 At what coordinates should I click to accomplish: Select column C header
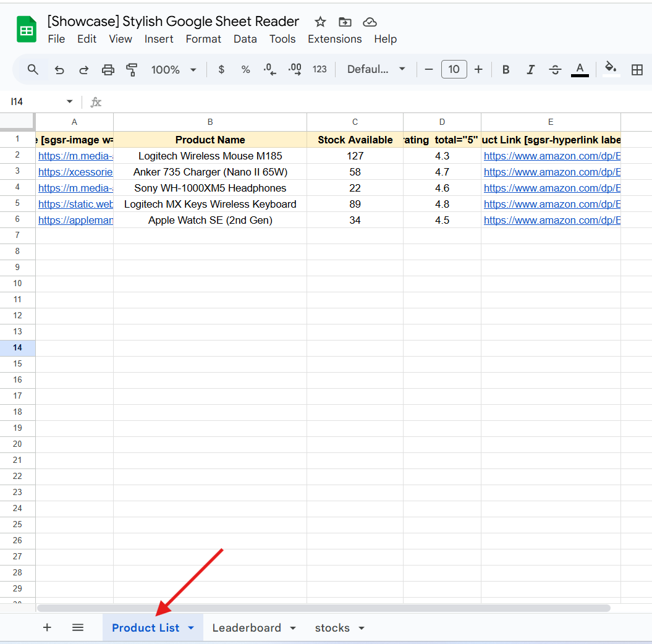point(355,122)
